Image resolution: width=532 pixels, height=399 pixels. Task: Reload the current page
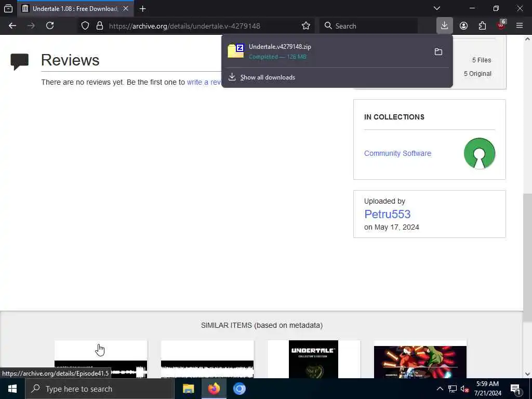pyautogui.click(x=50, y=26)
